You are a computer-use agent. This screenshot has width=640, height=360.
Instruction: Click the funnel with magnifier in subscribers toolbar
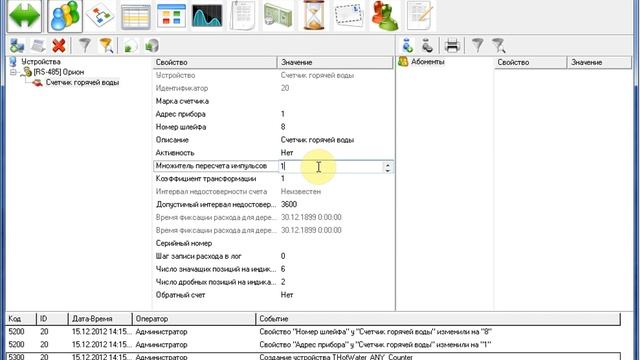pyautogui.click(x=498, y=45)
